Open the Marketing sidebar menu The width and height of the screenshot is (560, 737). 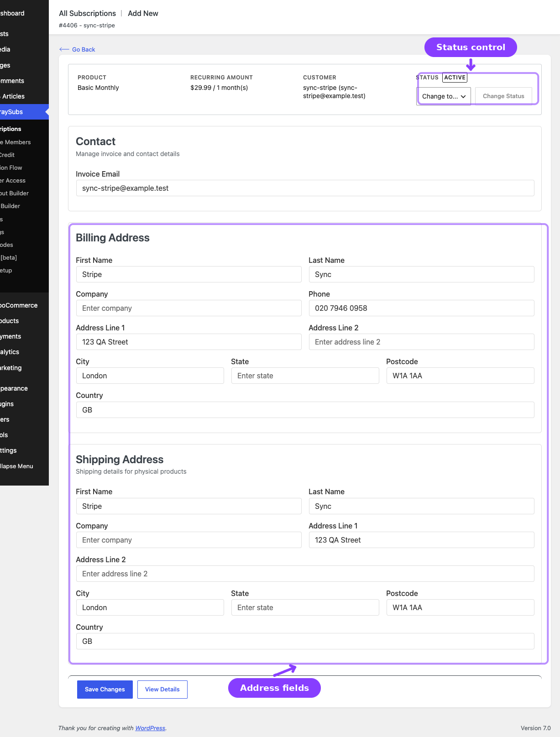(24, 368)
